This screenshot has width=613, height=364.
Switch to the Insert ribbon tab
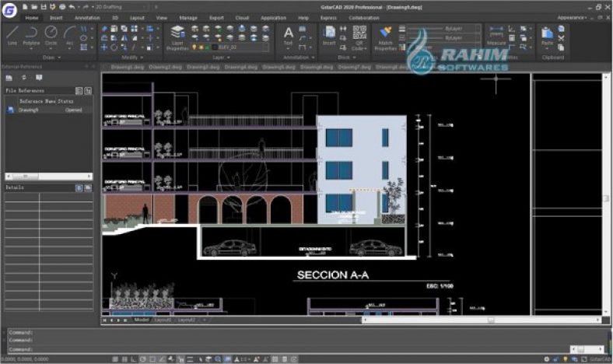[56, 18]
